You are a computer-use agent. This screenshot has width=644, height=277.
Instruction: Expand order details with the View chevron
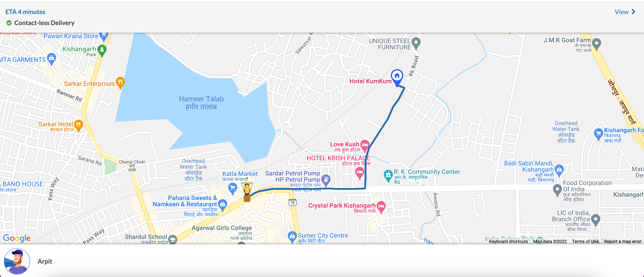tap(633, 12)
